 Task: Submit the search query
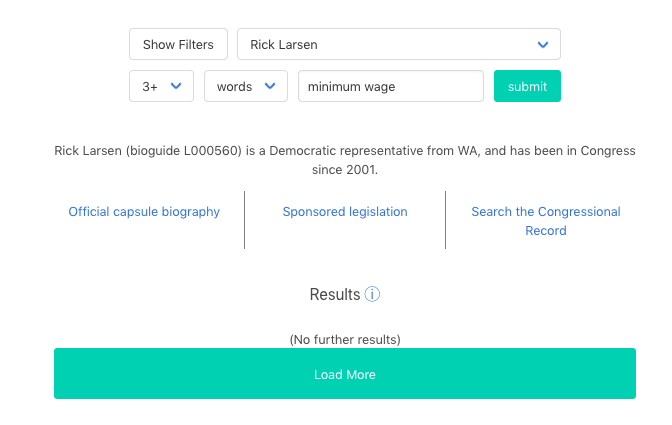click(527, 86)
